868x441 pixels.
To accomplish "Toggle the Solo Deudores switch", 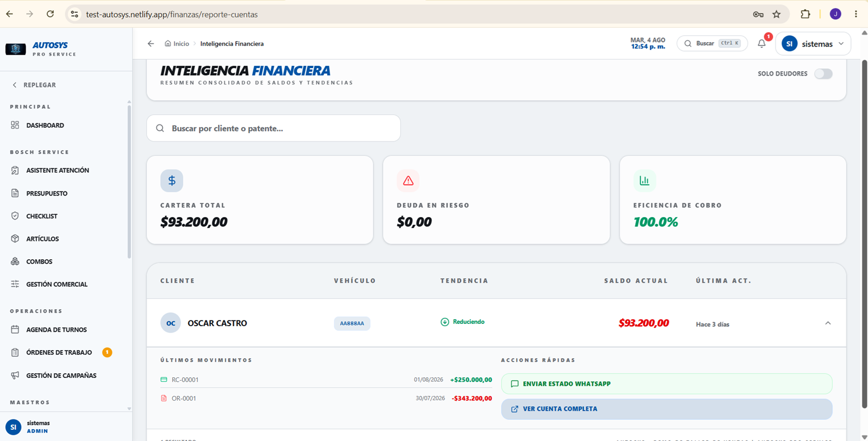I will click(823, 74).
